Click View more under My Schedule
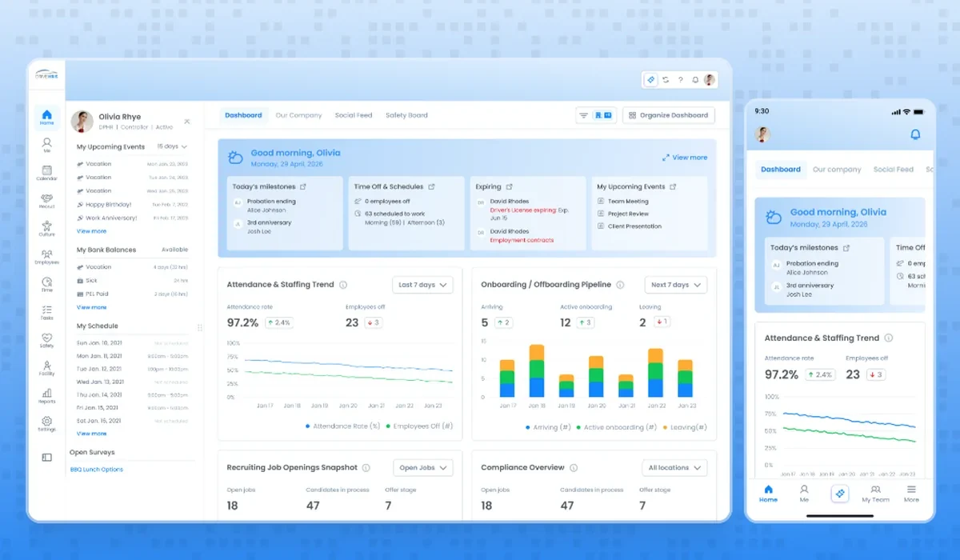This screenshot has width=960, height=560. (91, 434)
